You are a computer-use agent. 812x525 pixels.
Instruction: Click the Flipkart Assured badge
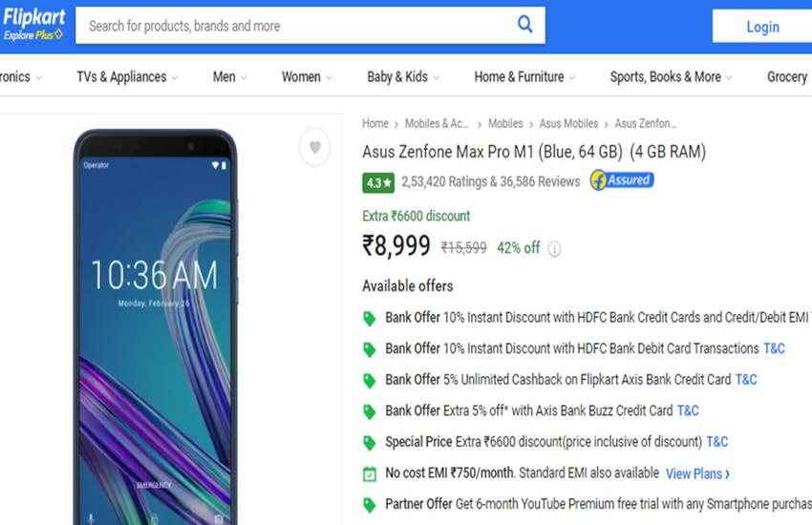click(622, 179)
